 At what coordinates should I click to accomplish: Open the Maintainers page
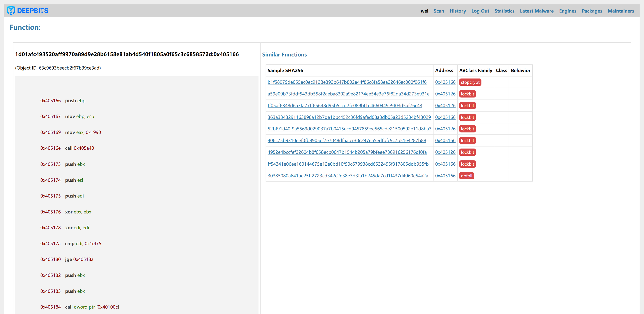621,11
